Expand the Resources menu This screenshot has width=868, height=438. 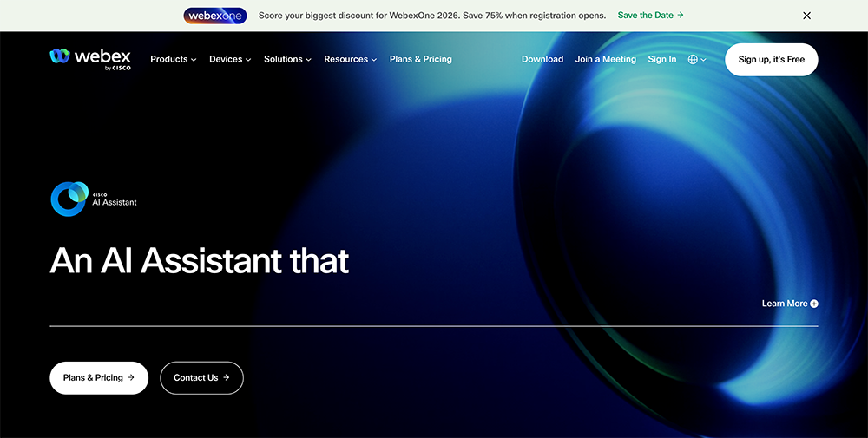tap(351, 59)
